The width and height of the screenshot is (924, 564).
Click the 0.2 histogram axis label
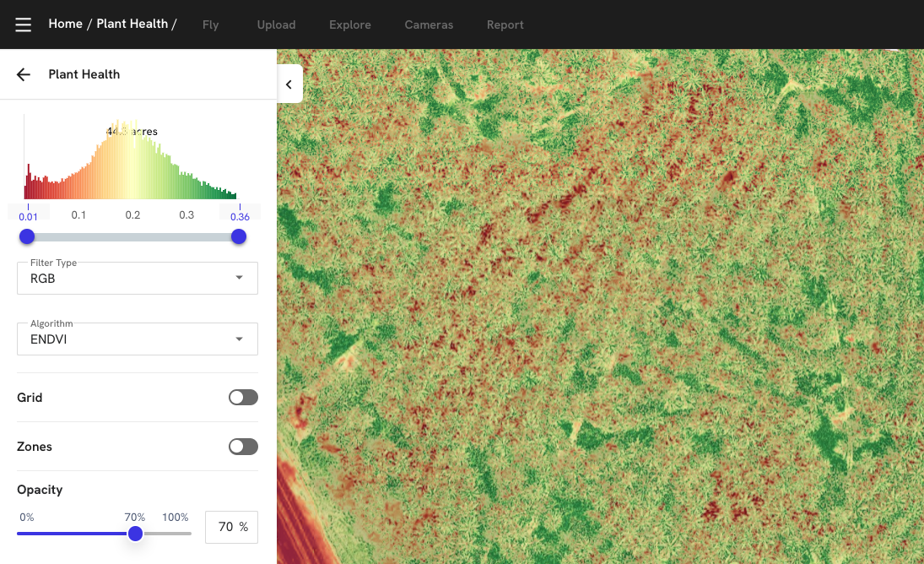132,215
